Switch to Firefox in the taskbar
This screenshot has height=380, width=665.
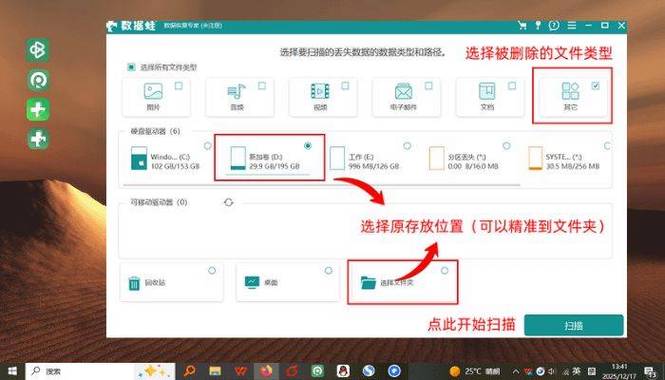(x=266, y=371)
